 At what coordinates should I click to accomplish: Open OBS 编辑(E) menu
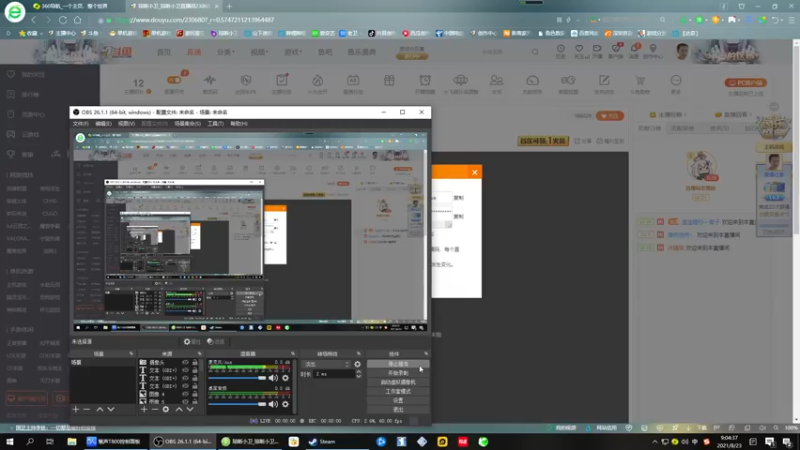[104, 123]
